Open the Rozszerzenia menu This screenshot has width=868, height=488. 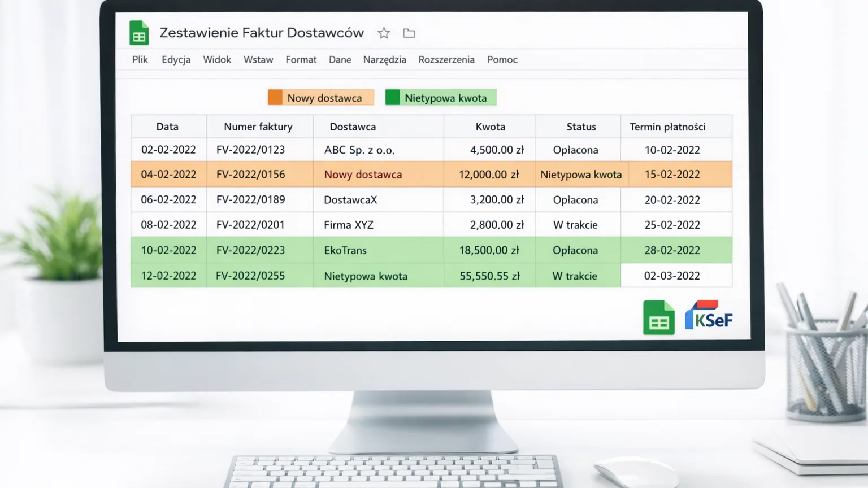[446, 59]
